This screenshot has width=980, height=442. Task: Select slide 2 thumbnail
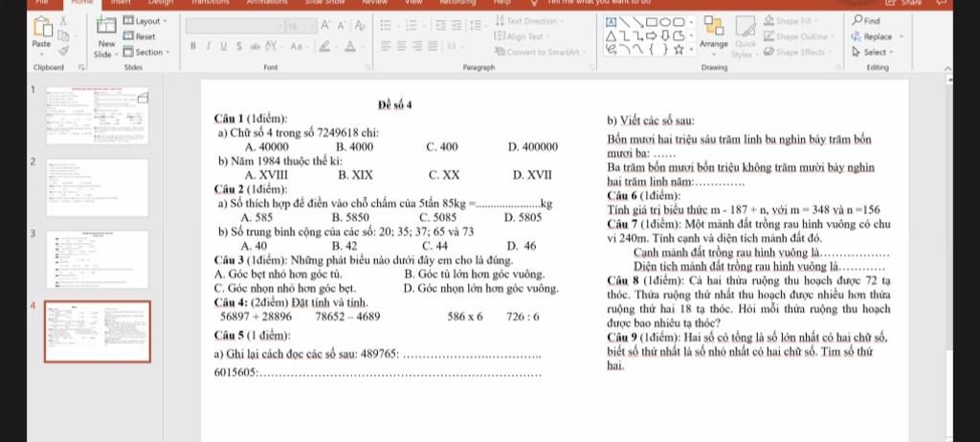[x=98, y=188]
